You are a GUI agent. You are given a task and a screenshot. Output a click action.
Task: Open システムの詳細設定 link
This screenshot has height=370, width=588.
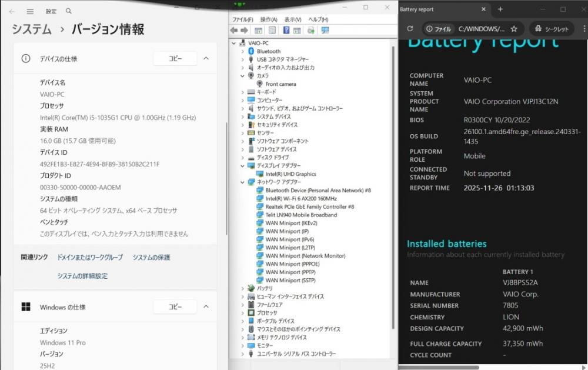coord(82,276)
